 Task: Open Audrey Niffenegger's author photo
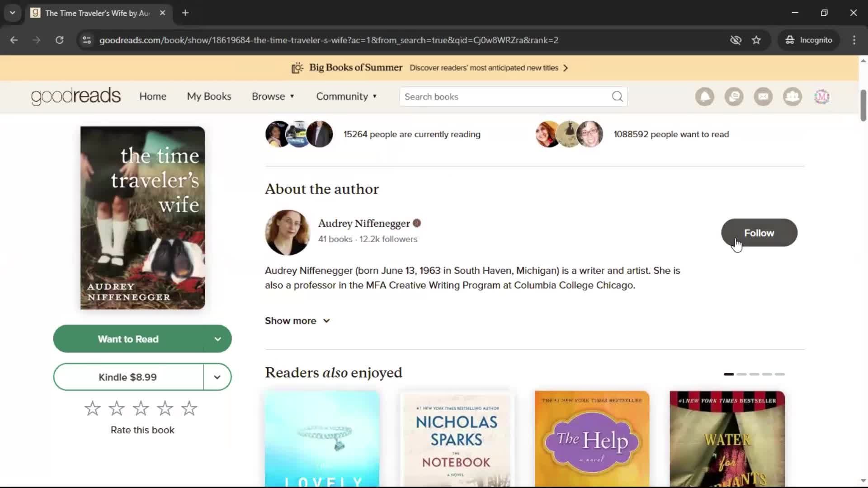tap(287, 232)
